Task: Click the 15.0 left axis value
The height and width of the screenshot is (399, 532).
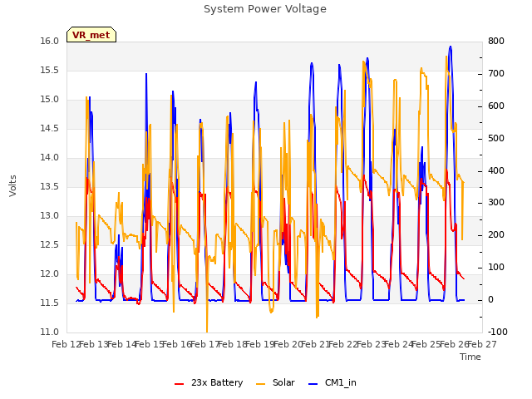Action: pos(50,100)
